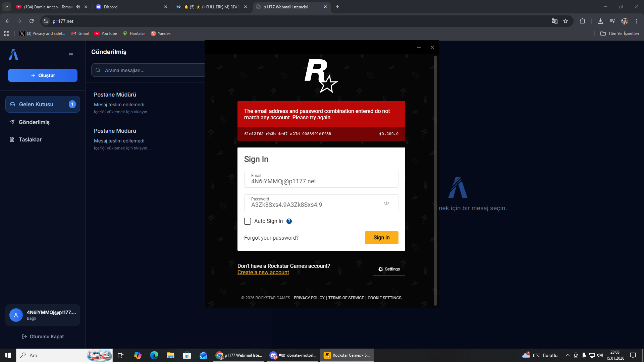Open the PRIVACY POLICY link
The width and height of the screenshot is (644, 362).
coord(309,298)
